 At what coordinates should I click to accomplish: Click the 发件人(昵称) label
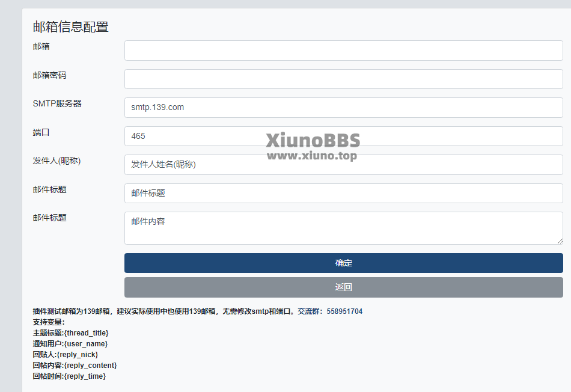(57, 161)
